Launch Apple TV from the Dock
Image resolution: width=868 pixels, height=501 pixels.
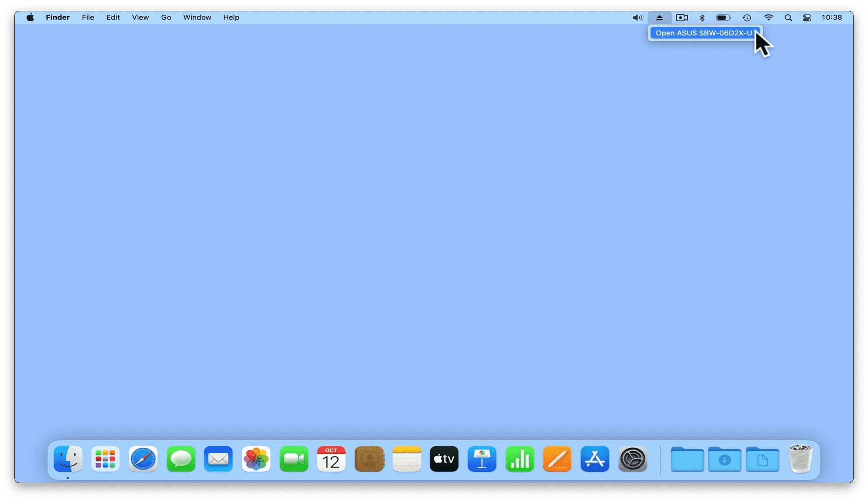pos(444,459)
